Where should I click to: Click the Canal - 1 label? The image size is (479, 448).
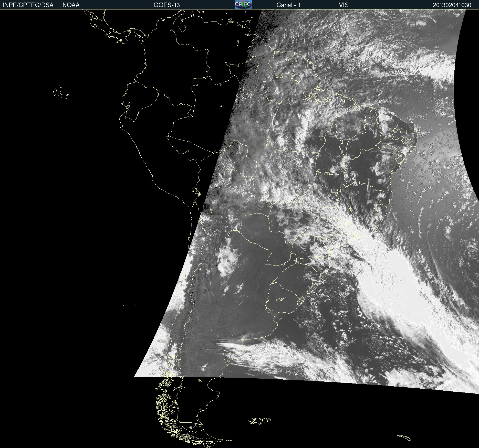[x=289, y=5]
